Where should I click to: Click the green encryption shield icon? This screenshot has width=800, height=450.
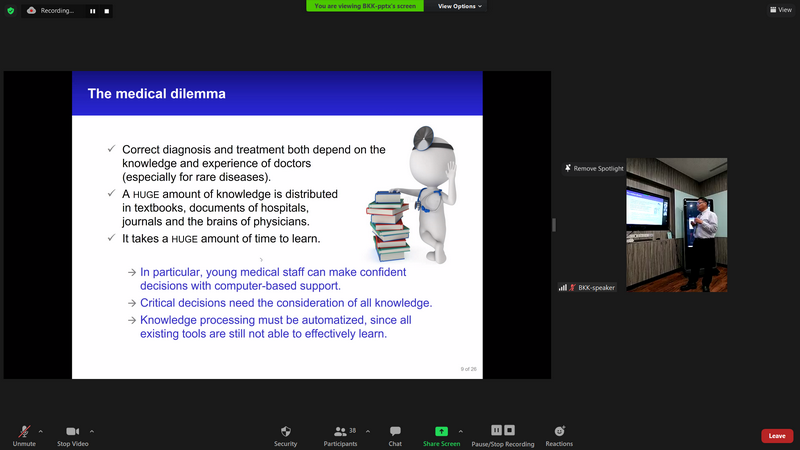[10, 11]
